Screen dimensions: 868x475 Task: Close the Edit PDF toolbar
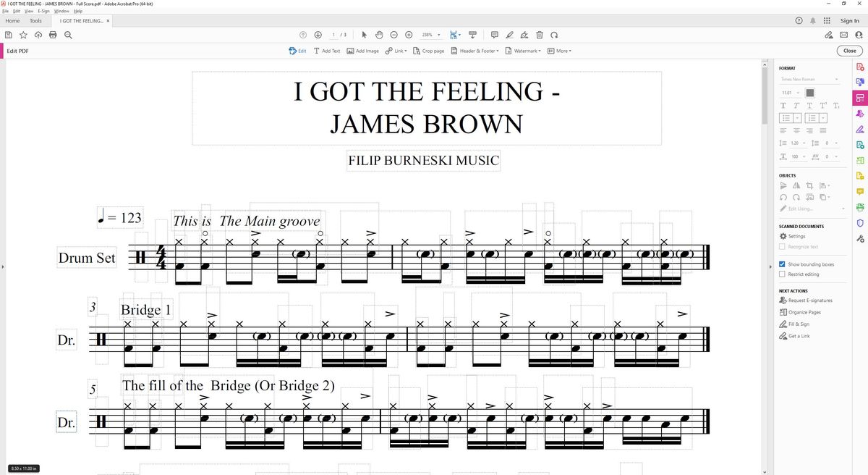pos(849,51)
